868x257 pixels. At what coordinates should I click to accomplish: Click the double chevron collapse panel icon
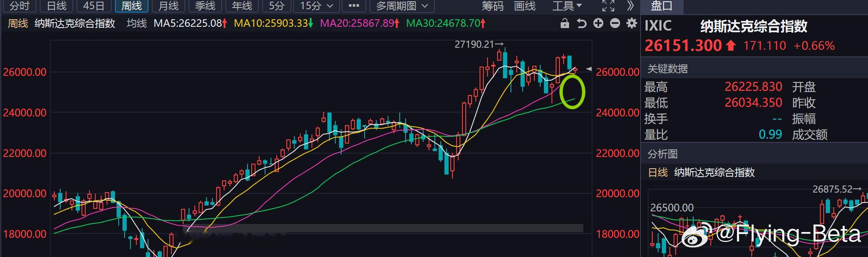pyautogui.click(x=631, y=6)
